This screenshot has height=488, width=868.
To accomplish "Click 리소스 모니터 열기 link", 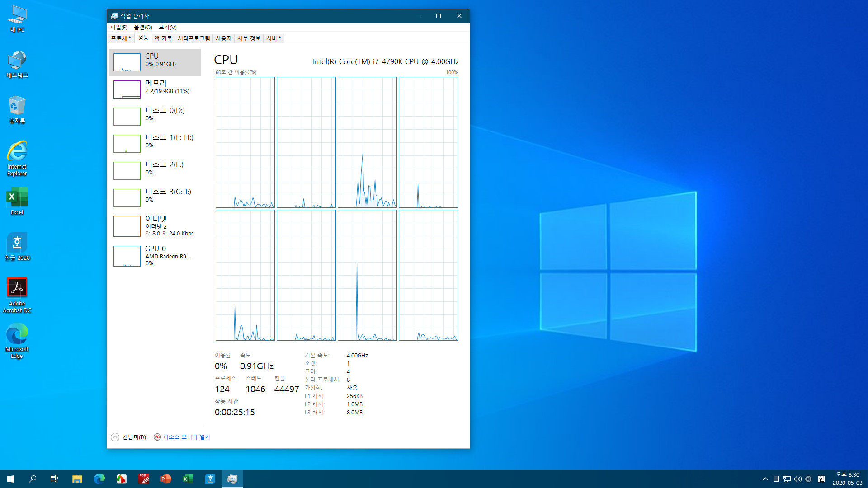I will tap(187, 437).
